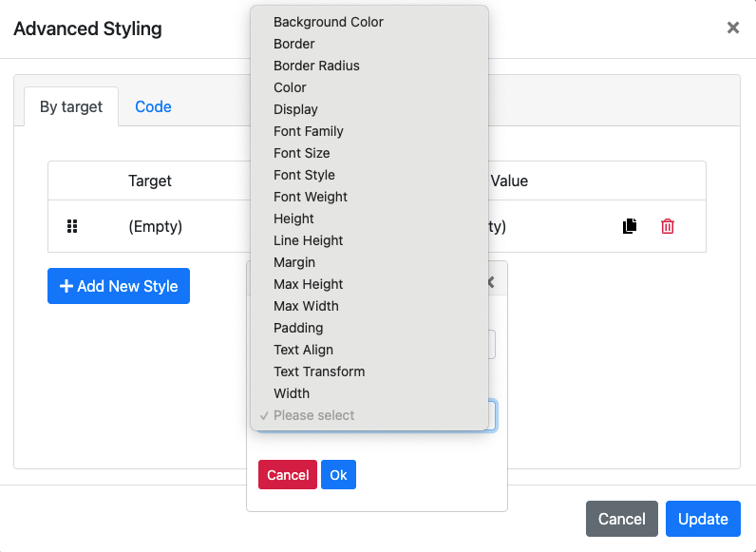The image size is (756, 552).
Task: Close the Advanced Styling dialog
Action: click(732, 29)
